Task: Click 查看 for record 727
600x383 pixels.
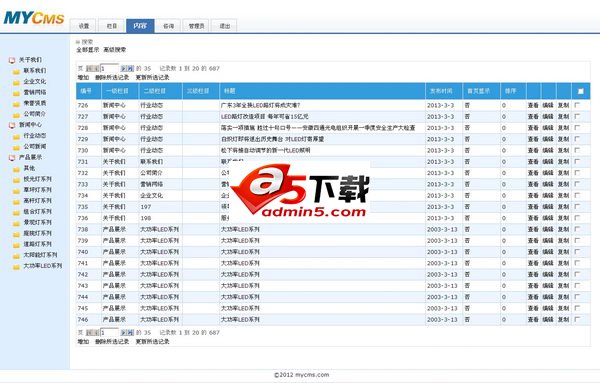Action: 533,116
